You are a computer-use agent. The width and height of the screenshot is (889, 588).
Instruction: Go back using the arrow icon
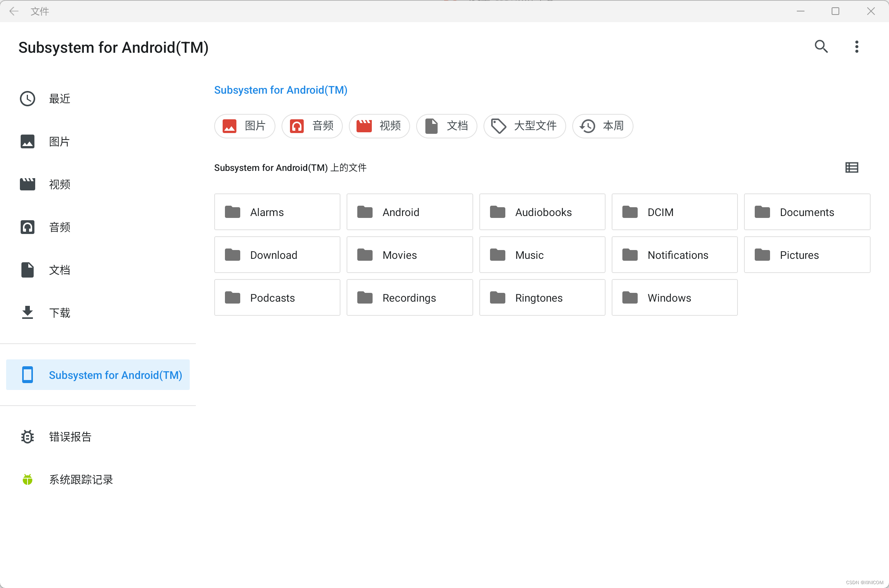pyautogui.click(x=14, y=11)
